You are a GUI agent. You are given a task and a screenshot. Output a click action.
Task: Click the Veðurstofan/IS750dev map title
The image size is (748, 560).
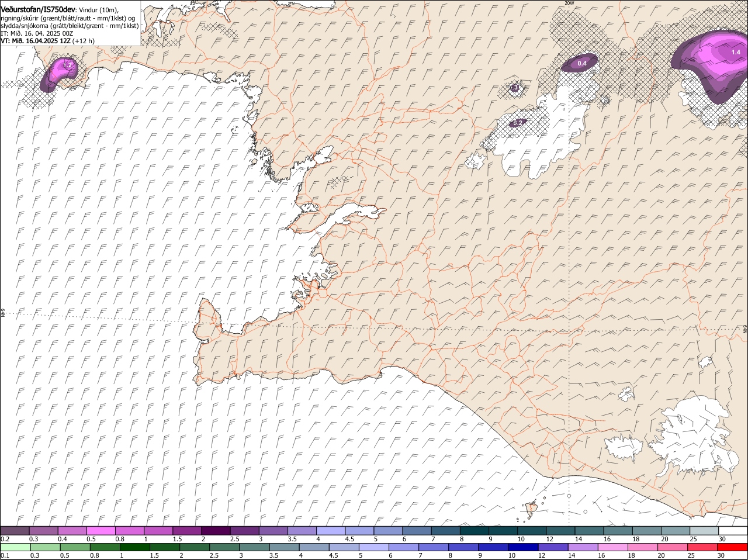pyautogui.click(x=38, y=9)
